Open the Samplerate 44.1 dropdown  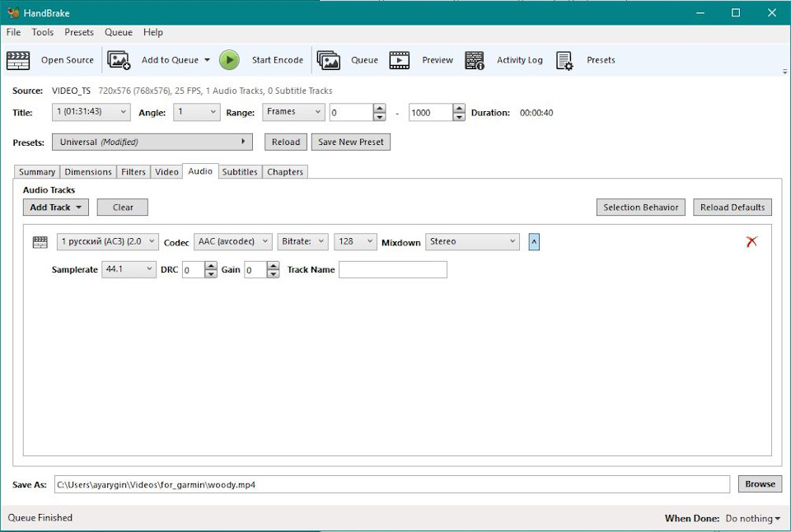(x=129, y=269)
